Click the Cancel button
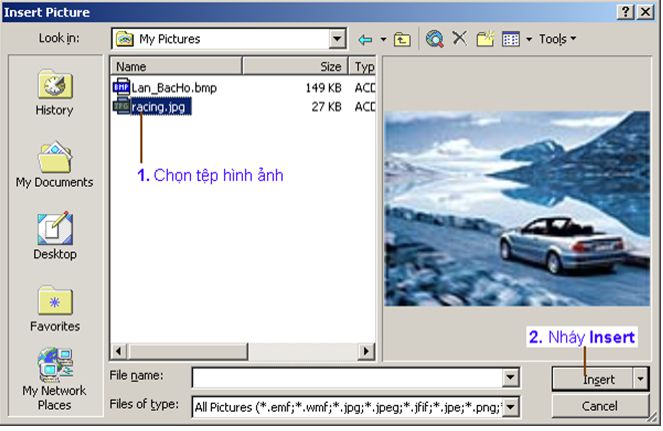 (x=600, y=406)
